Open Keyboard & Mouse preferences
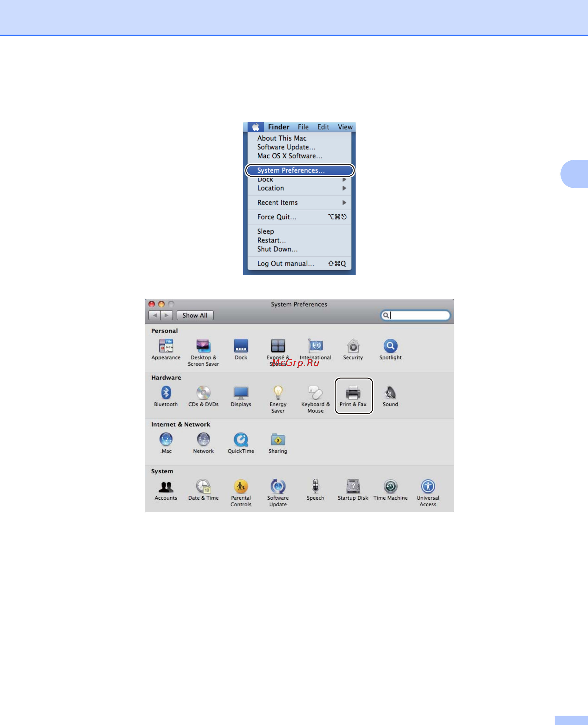 315,399
